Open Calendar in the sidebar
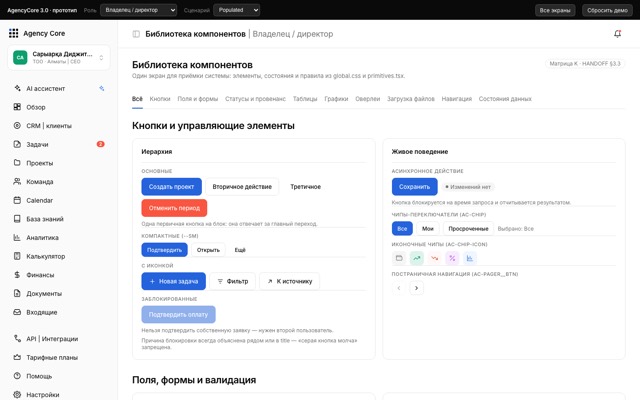640x400 pixels. click(58, 200)
